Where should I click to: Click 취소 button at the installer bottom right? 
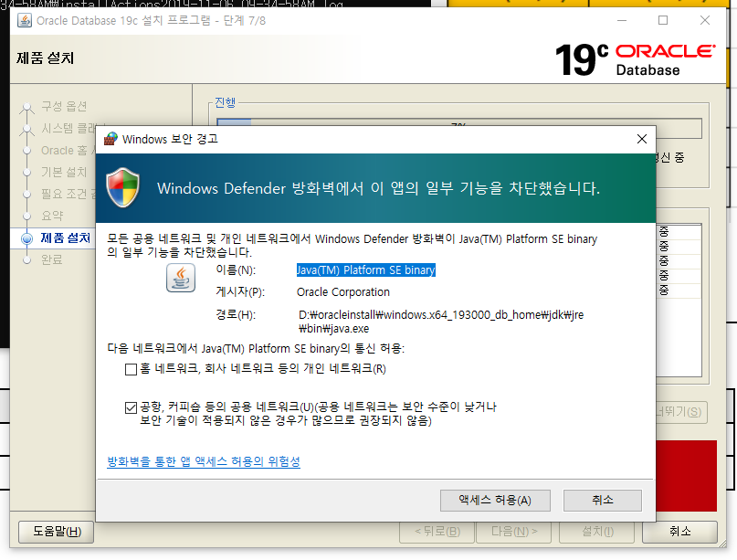[679, 532]
